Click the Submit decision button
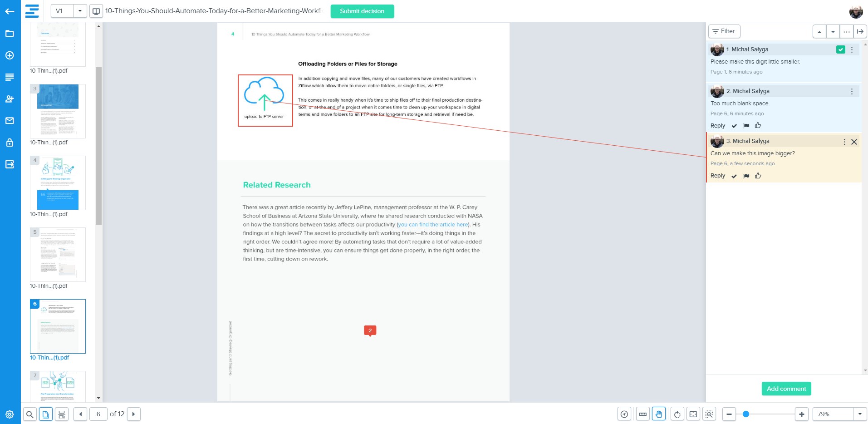This screenshot has width=868, height=424. coord(362,11)
